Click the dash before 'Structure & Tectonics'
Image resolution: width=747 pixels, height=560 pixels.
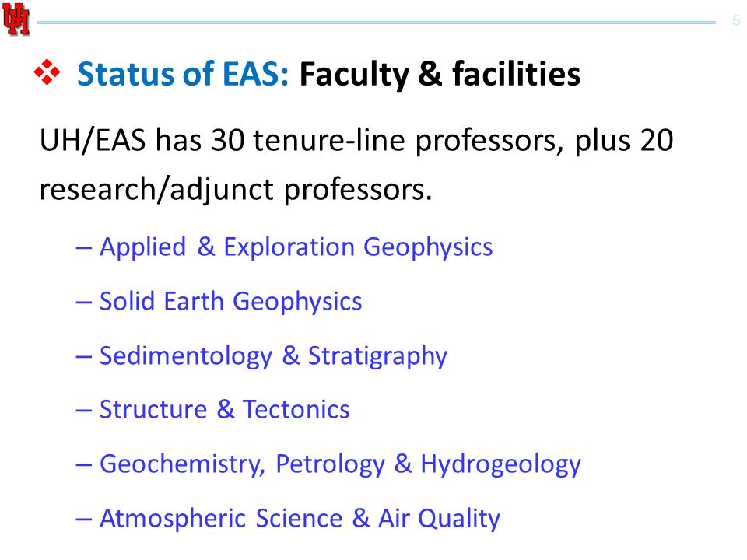[83, 411]
